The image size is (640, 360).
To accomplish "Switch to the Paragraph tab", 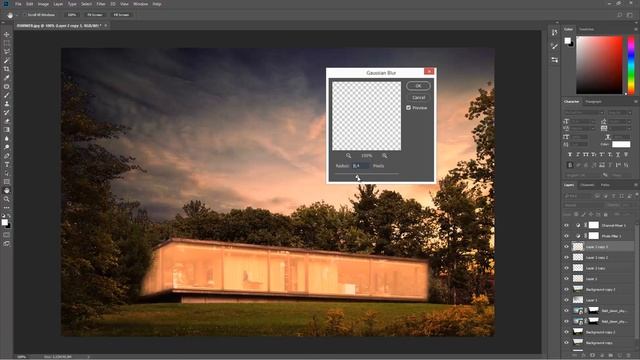I will tap(593, 102).
